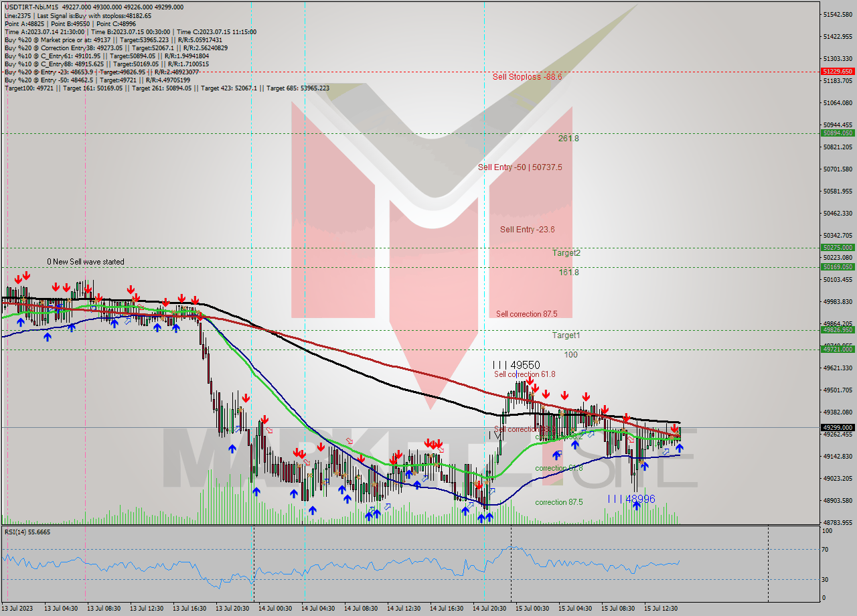
Task: Select the 'Sell correction 87.5' label
Action: tap(527, 313)
